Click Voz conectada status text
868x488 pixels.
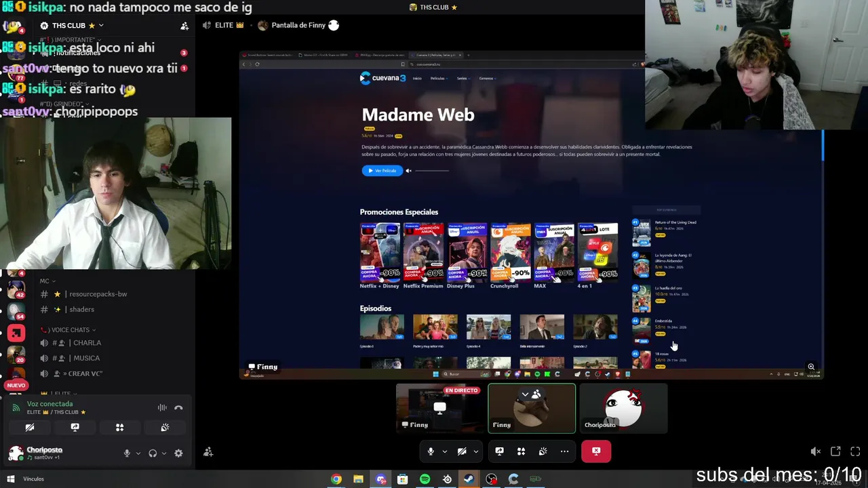tap(50, 404)
